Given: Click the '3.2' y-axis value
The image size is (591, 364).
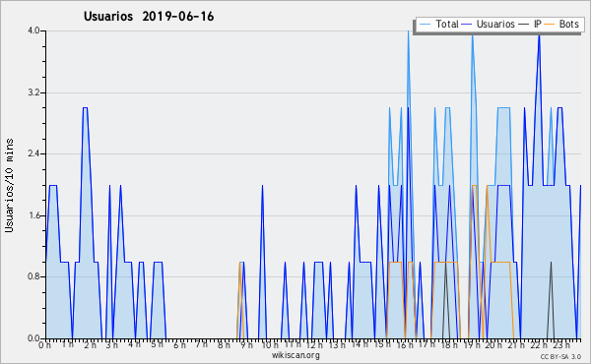Looking at the screenshot, I should [33, 92].
